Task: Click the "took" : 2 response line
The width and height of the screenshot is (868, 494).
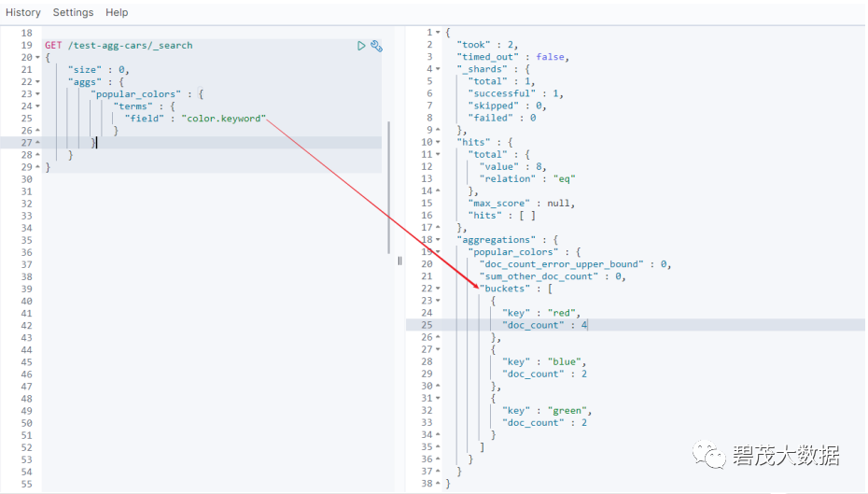Action: coord(487,45)
